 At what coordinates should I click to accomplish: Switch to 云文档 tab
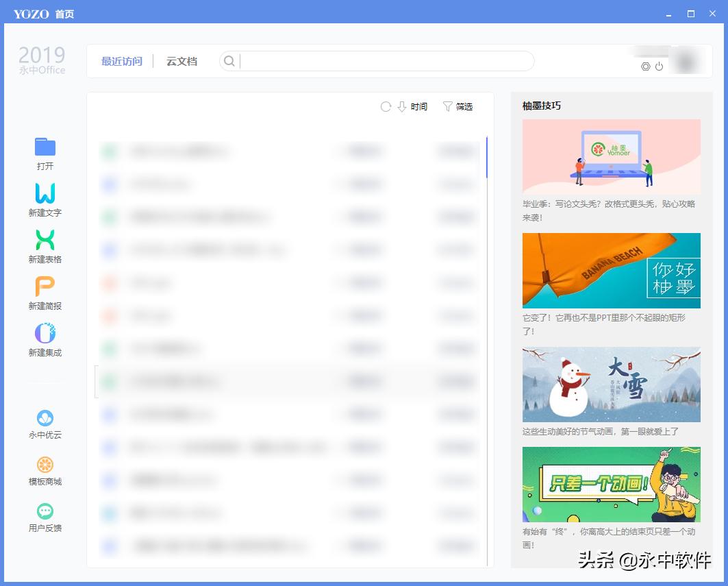(x=181, y=62)
